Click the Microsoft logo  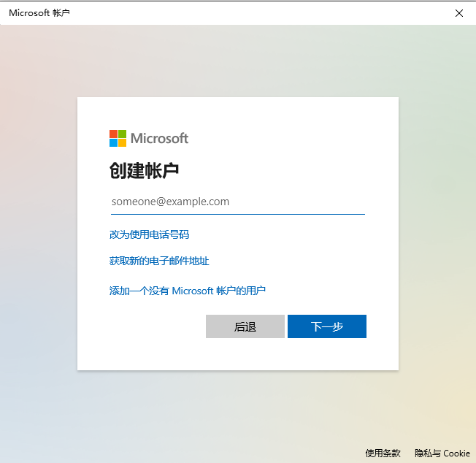tap(149, 139)
